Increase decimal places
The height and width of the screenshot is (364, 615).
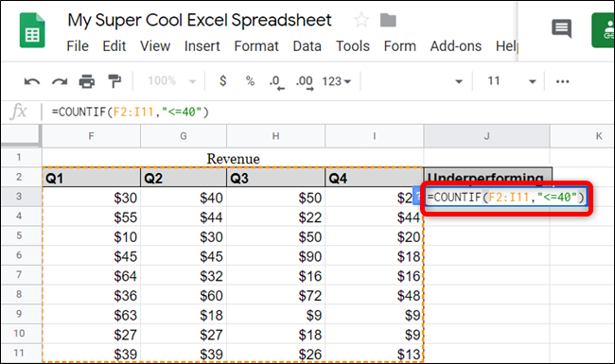click(305, 82)
